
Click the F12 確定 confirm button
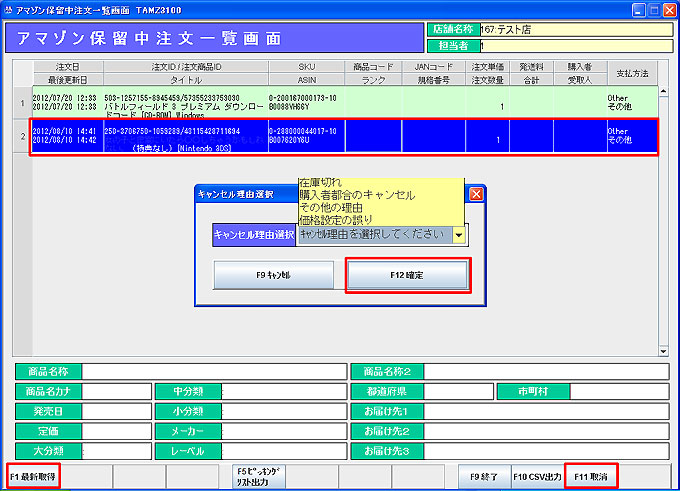pyautogui.click(x=406, y=274)
